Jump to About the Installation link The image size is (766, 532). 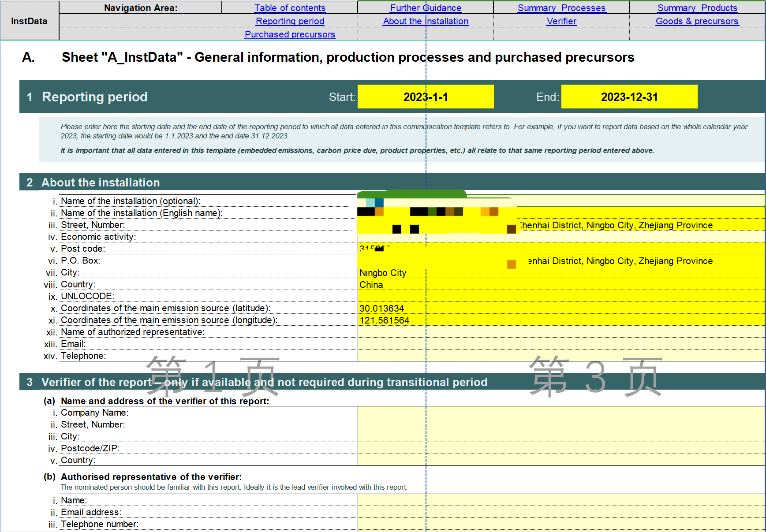click(426, 21)
